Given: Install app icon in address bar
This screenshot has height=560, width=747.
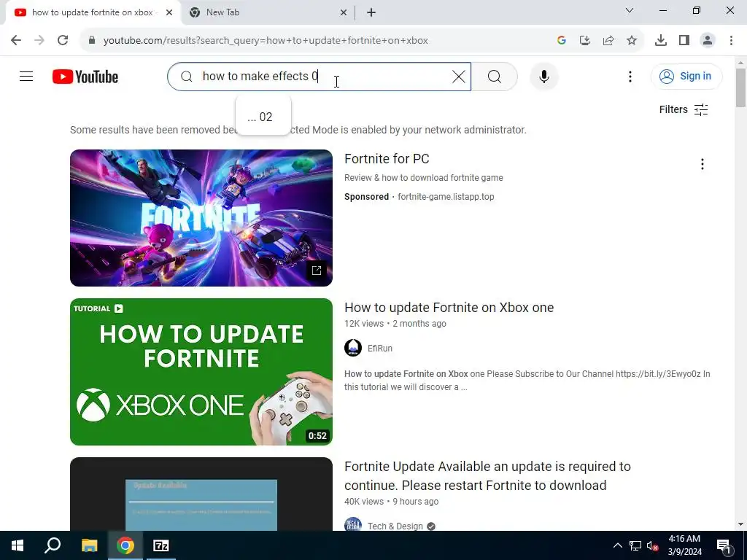Looking at the screenshot, I should point(584,40).
